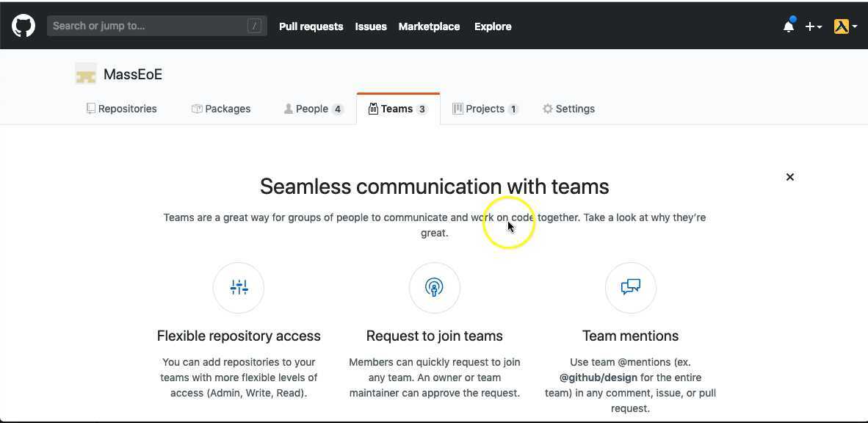Click the MassEoE organization avatar
This screenshot has height=423, width=868.
click(86, 74)
